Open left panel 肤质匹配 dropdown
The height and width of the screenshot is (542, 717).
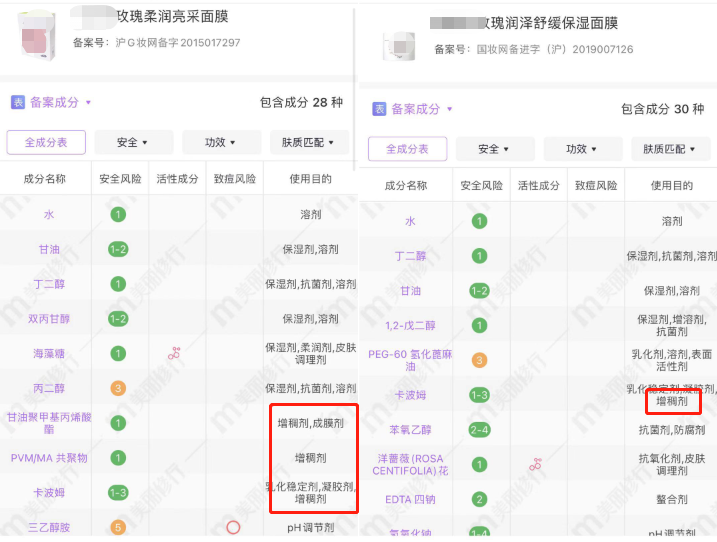click(309, 142)
